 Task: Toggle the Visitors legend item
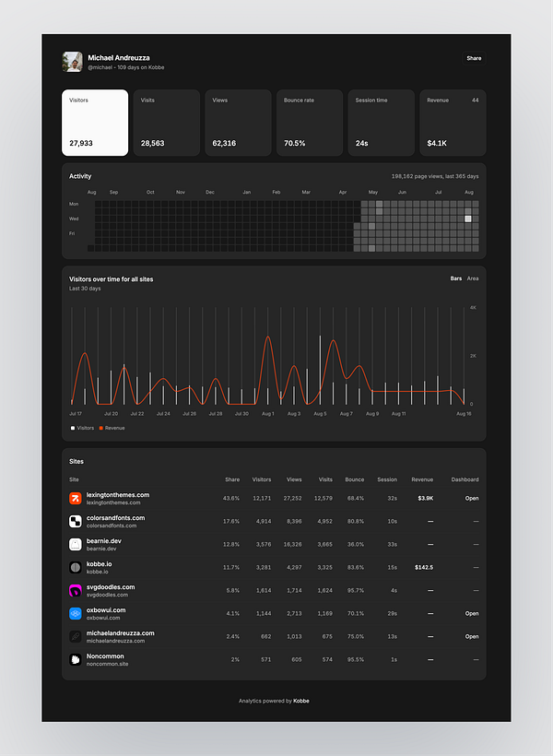82,428
